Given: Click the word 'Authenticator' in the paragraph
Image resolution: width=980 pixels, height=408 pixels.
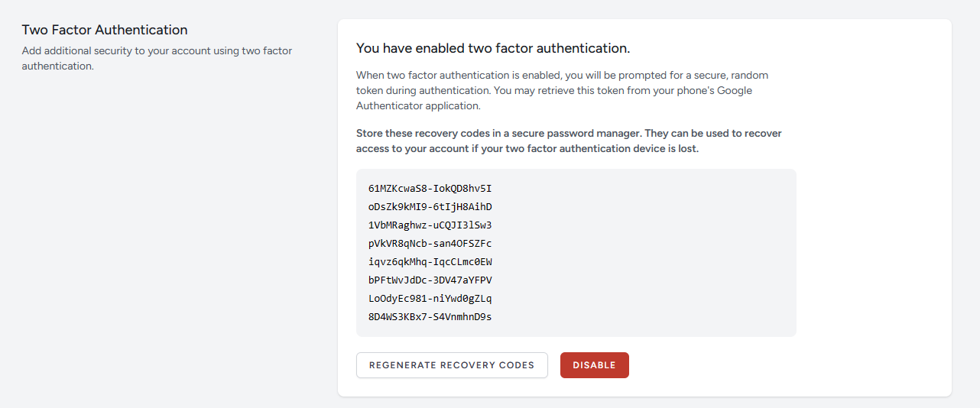Looking at the screenshot, I should 388,105.
